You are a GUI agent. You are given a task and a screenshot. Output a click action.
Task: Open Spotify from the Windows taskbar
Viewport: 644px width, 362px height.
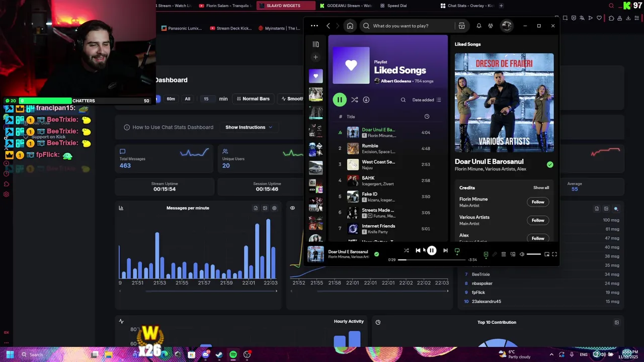coord(233,354)
